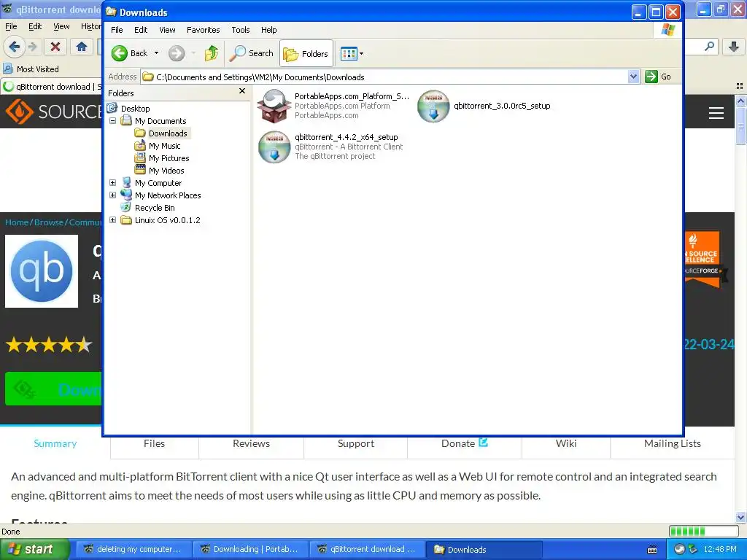Select the PortableApps.com_Platform setup file icon
The height and width of the screenshot is (560, 747).
click(274, 106)
